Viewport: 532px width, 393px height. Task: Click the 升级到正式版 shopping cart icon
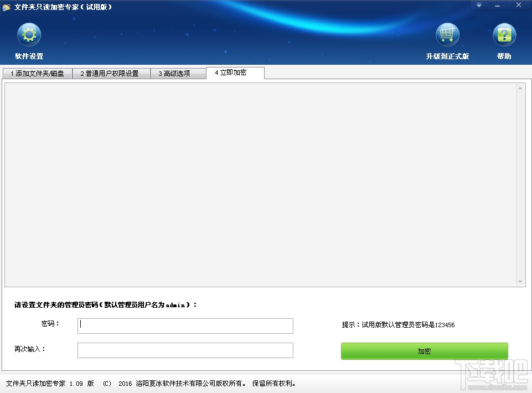[448, 34]
